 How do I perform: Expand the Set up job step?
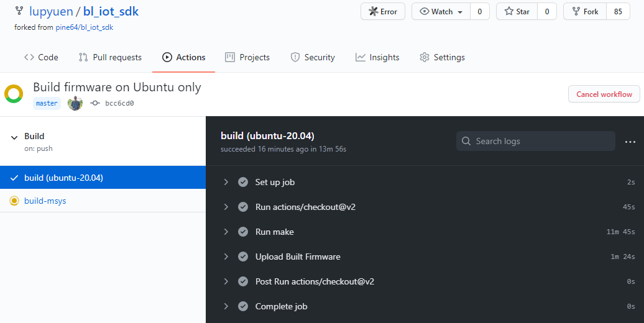226,182
